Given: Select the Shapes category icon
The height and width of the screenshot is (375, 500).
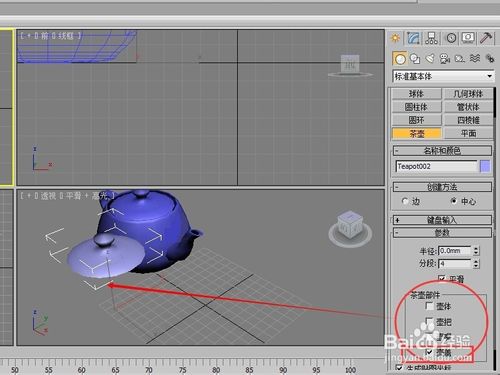Looking at the screenshot, I should tap(415, 59).
